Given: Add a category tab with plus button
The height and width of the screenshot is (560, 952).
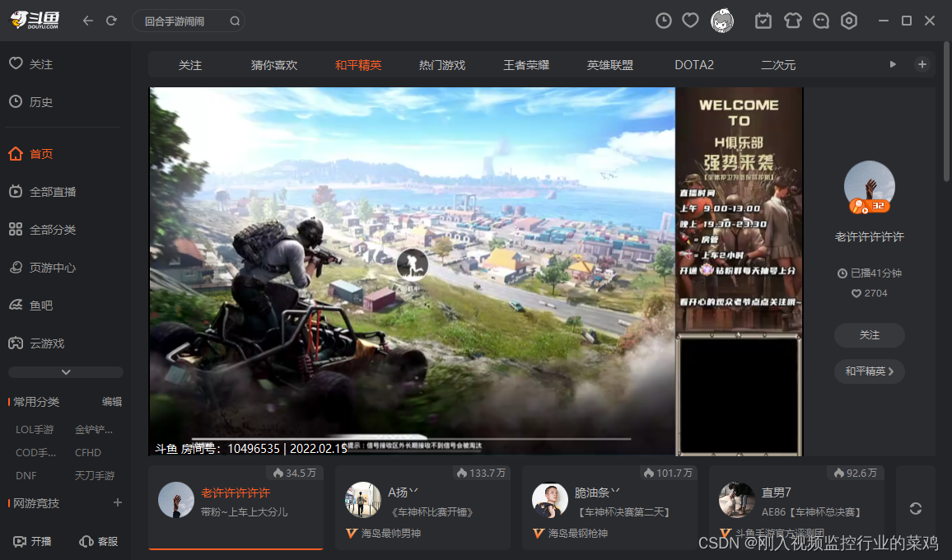Looking at the screenshot, I should pyautogui.click(x=922, y=64).
